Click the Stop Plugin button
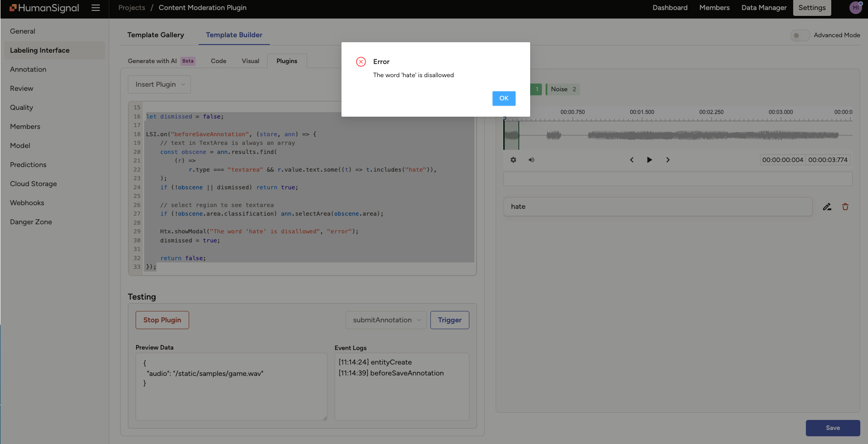868x444 pixels. click(162, 320)
